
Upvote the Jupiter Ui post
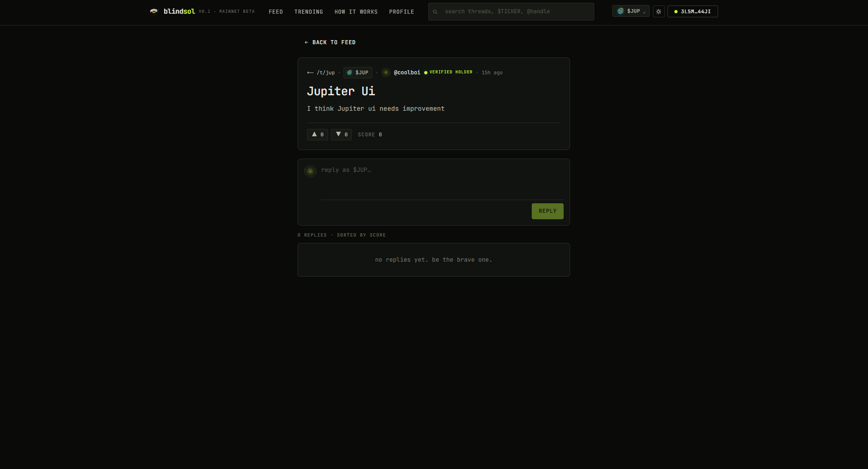pyautogui.click(x=318, y=134)
